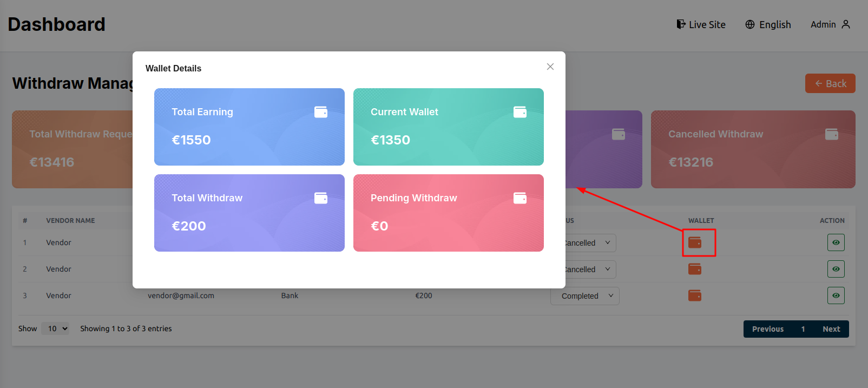The image size is (868, 388).
Task: Click wallet icon on Pending Withdraw card
Action: (x=520, y=198)
